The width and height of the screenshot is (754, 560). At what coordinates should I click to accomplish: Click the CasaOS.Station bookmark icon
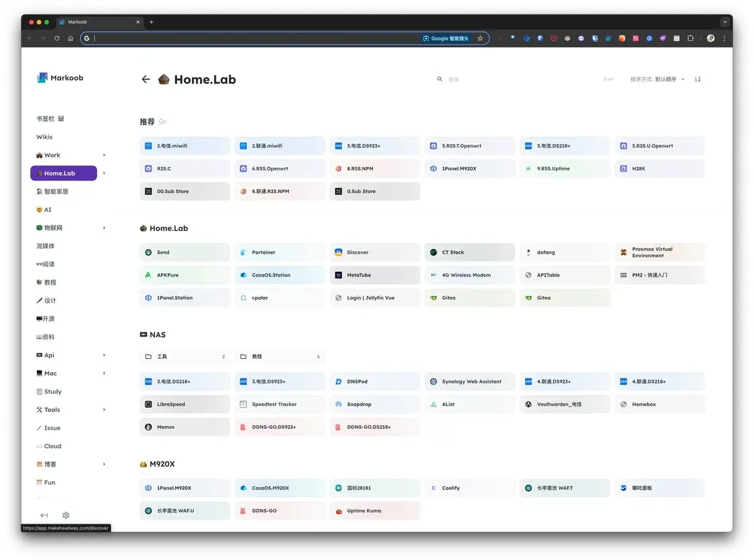point(243,275)
